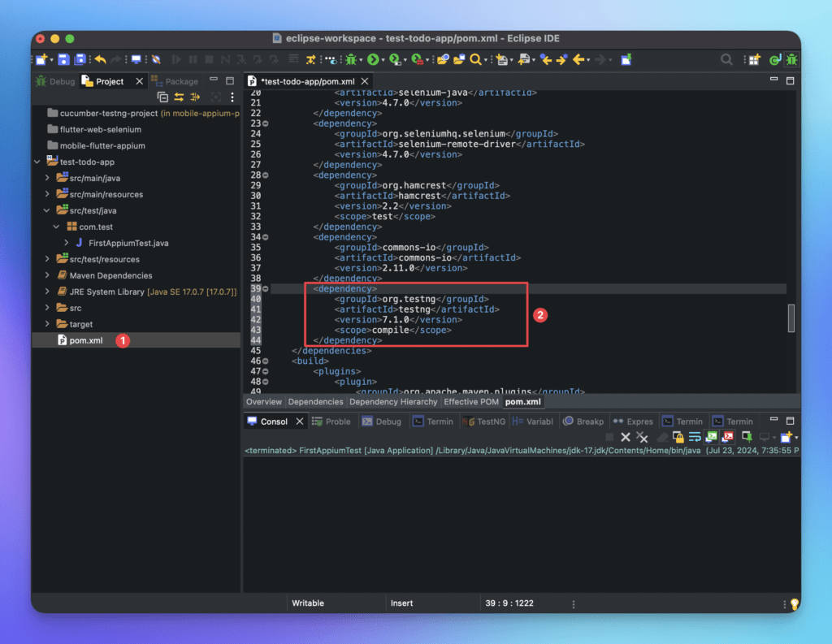Expand the Maven Dependencies node

pos(47,275)
